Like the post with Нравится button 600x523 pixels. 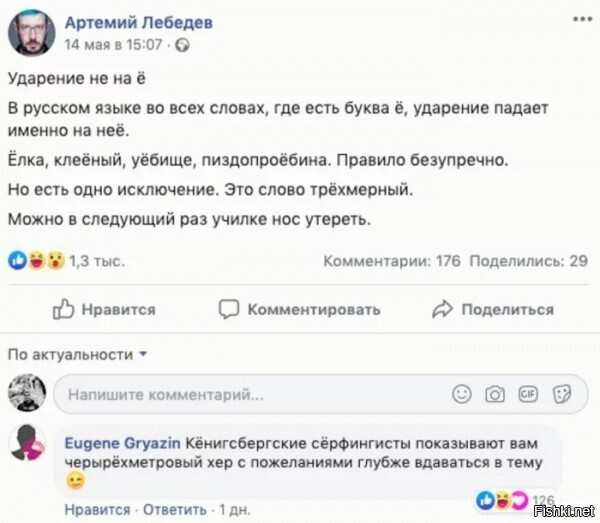point(104,309)
